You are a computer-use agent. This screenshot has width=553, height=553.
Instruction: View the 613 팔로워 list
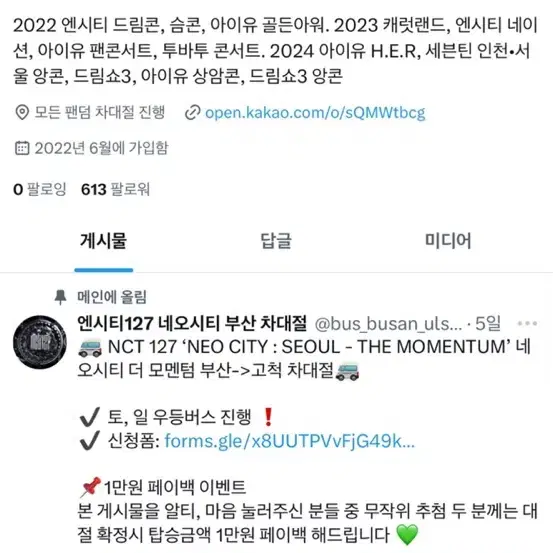click(115, 189)
